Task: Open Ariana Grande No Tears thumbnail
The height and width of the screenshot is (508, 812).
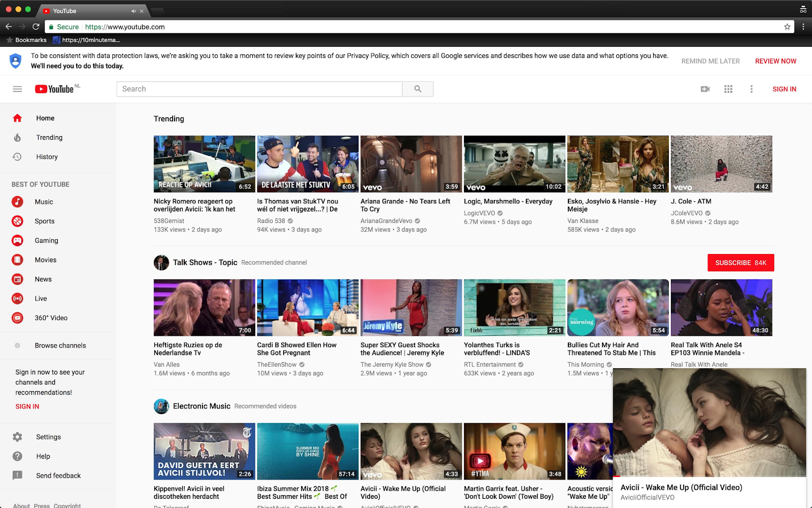Action: (x=411, y=164)
